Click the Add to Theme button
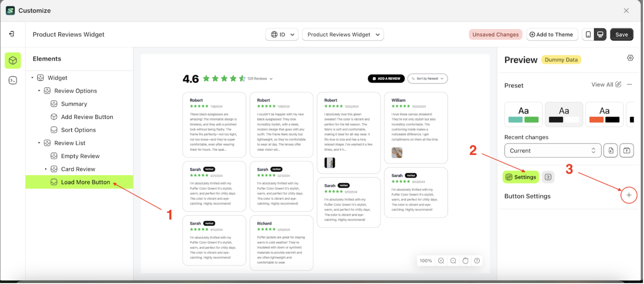 click(x=552, y=34)
